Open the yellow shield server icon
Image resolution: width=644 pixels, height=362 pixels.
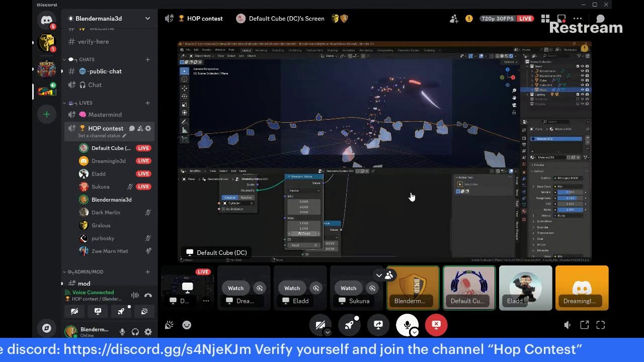pyautogui.click(x=47, y=43)
